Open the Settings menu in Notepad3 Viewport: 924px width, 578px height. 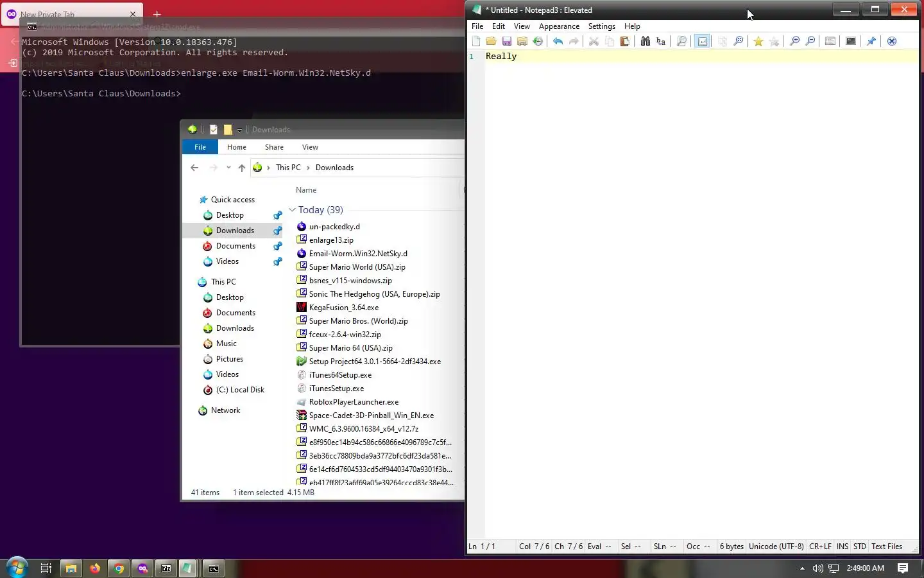pos(601,26)
